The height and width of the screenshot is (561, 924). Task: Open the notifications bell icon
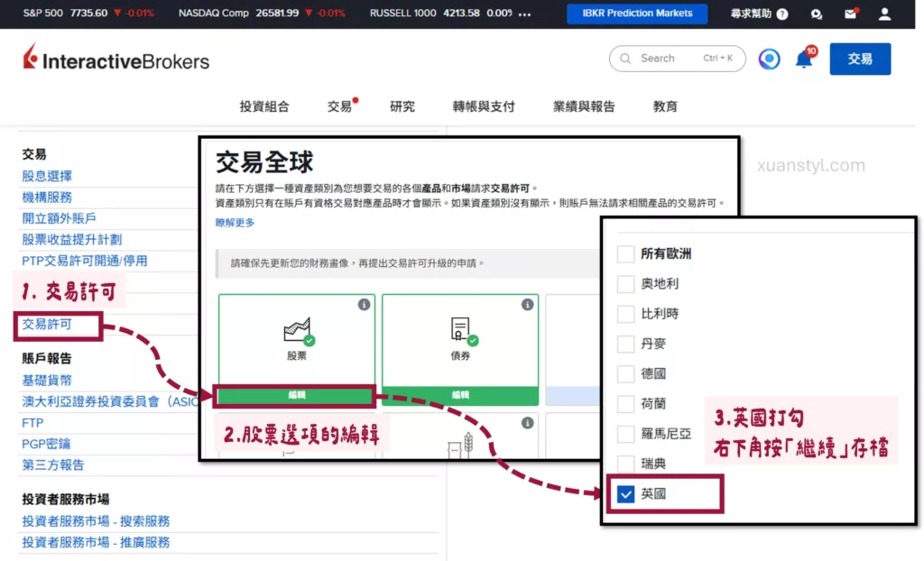[804, 59]
